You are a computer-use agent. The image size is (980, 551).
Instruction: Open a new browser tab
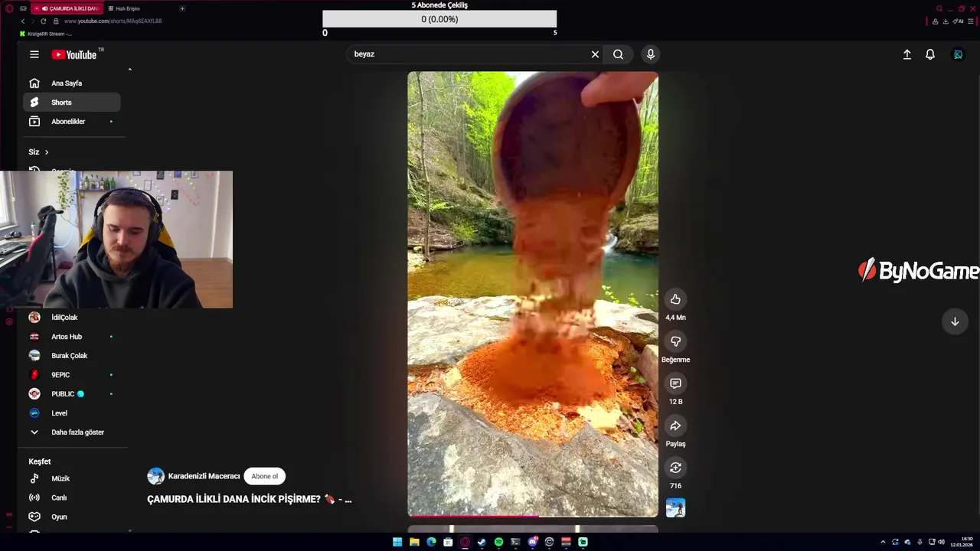point(182,8)
